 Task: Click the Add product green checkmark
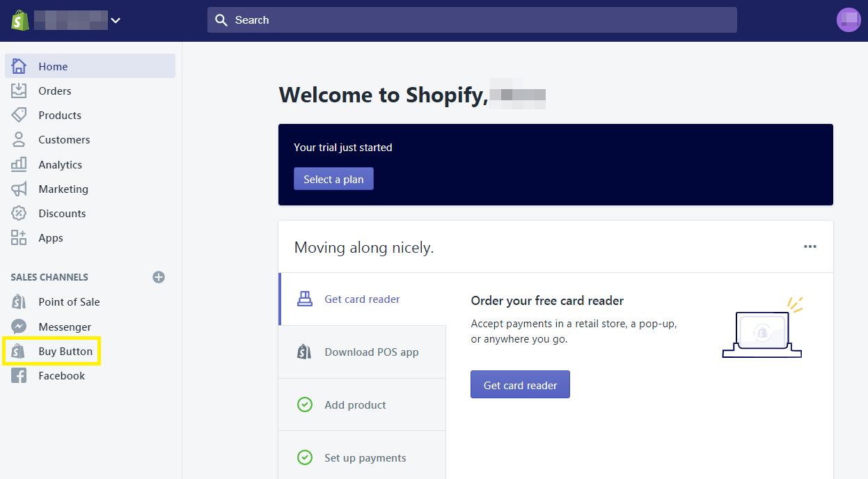coord(305,405)
